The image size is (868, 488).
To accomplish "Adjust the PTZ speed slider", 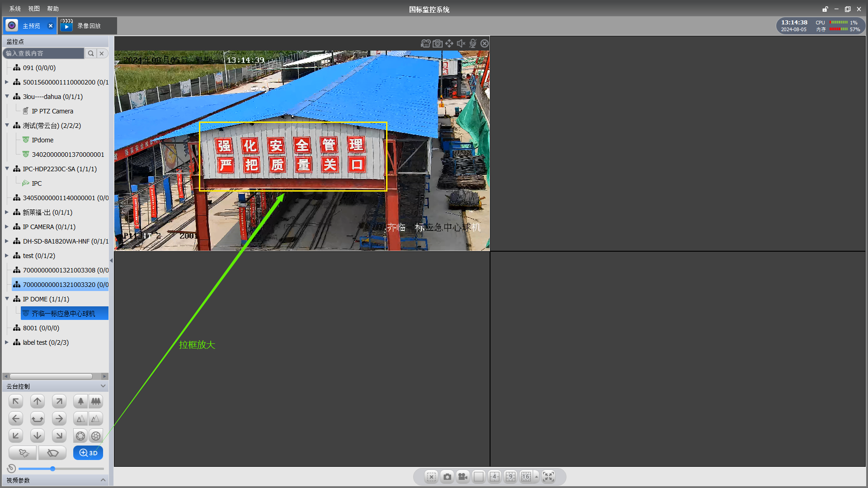I will coord(53,469).
